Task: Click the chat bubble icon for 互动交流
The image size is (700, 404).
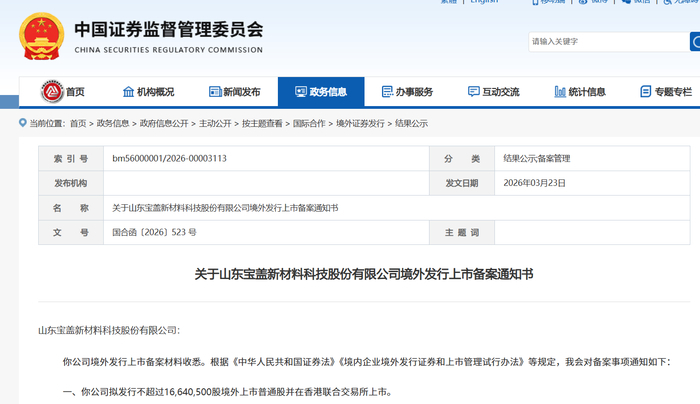Action: pos(473,92)
